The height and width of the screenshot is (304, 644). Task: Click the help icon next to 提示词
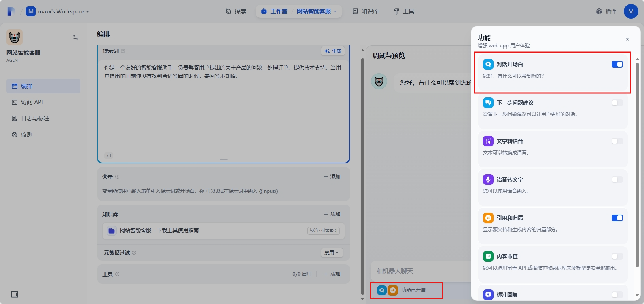pos(123,51)
